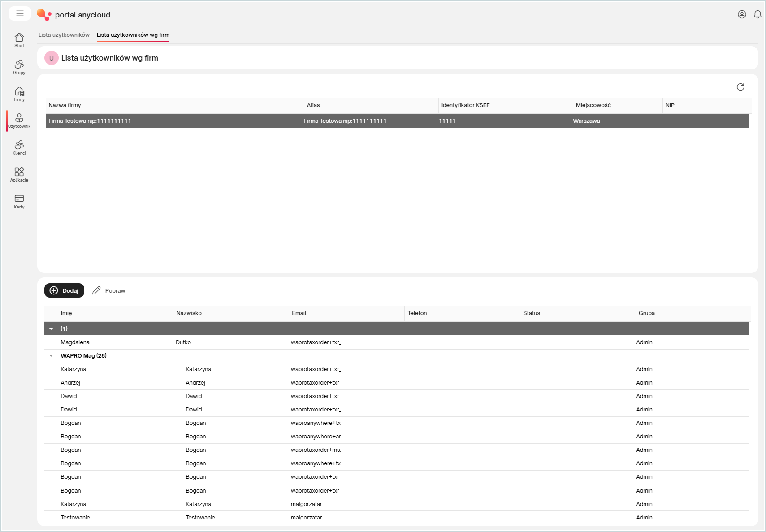Image resolution: width=766 pixels, height=532 pixels.
Task: Click the portal anycloud logo
Action: click(74, 15)
